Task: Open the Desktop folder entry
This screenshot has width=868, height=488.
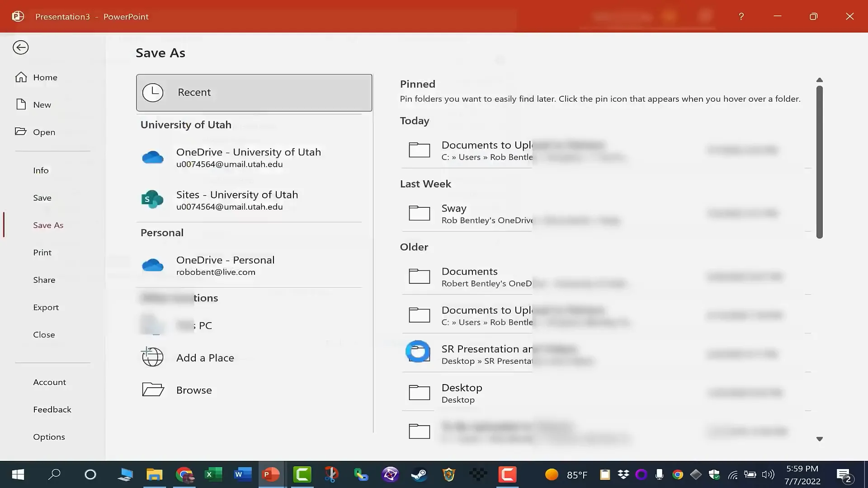Action: tap(606, 393)
